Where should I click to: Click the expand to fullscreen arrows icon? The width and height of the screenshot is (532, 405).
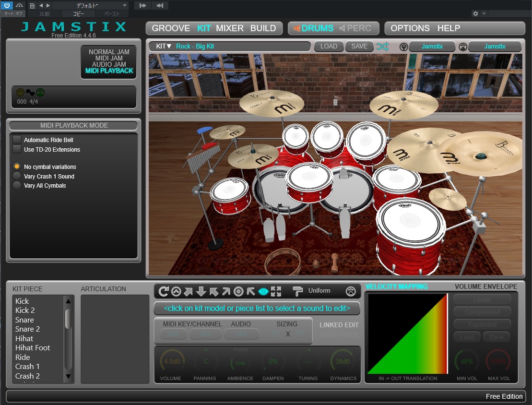276,291
